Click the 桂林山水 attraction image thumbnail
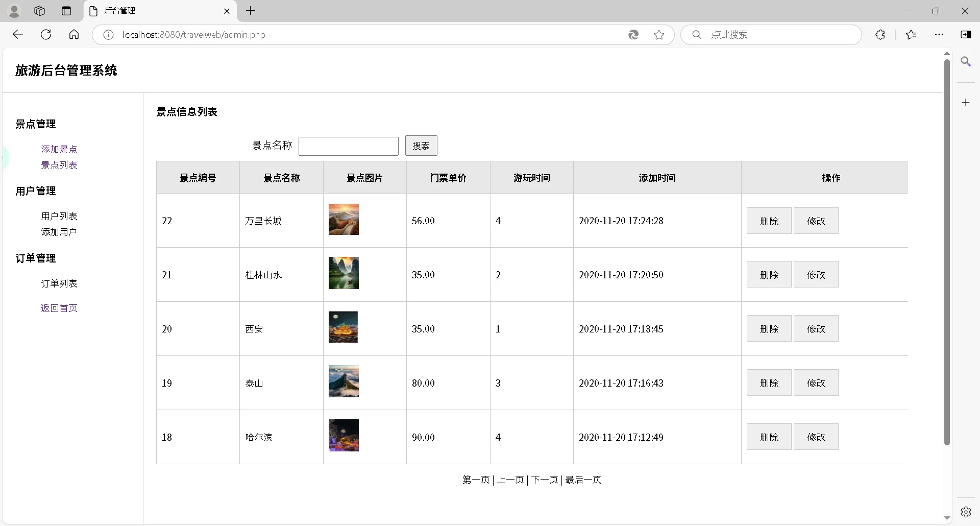980x526 pixels. tap(344, 273)
